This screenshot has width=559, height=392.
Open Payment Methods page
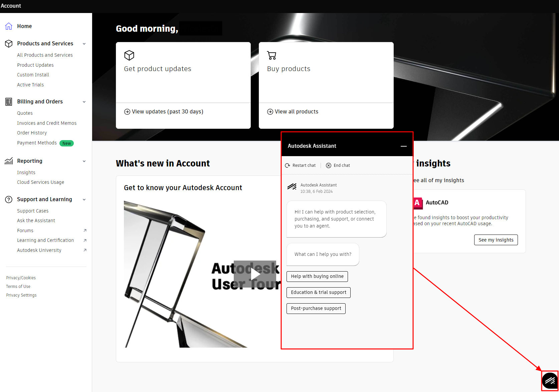(x=37, y=143)
